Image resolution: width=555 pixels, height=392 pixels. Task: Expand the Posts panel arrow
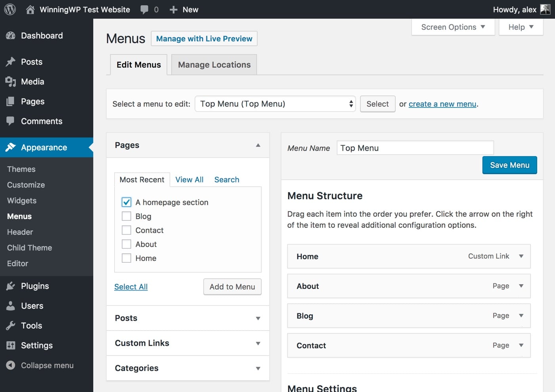(258, 318)
